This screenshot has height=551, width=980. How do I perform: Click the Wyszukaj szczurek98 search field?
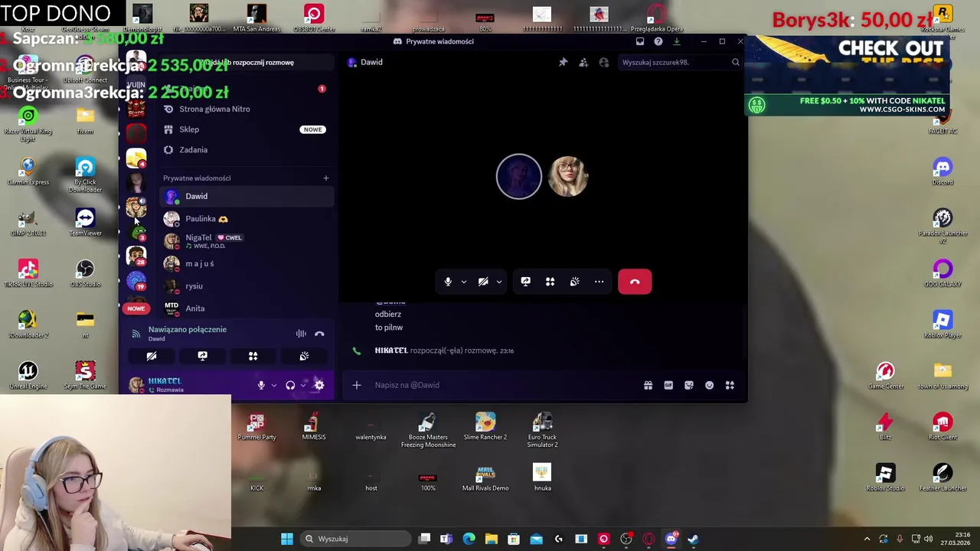[x=680, y=62]
